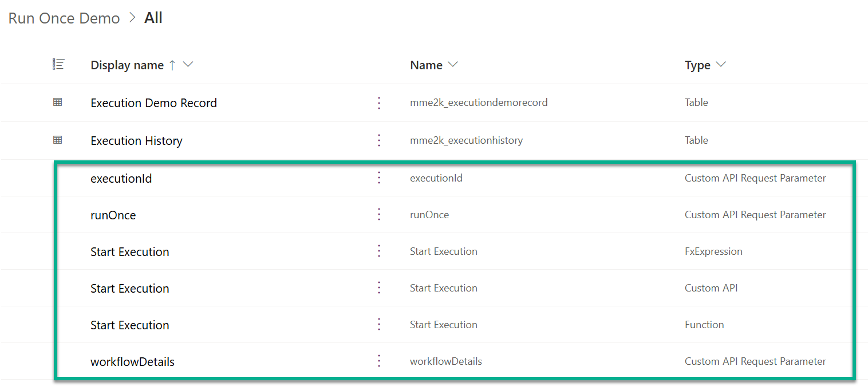The width and height of the screenshot is (868, 386).
Task: Open the Execution History table
Action: pyautogui.click(x=136, y=141)
